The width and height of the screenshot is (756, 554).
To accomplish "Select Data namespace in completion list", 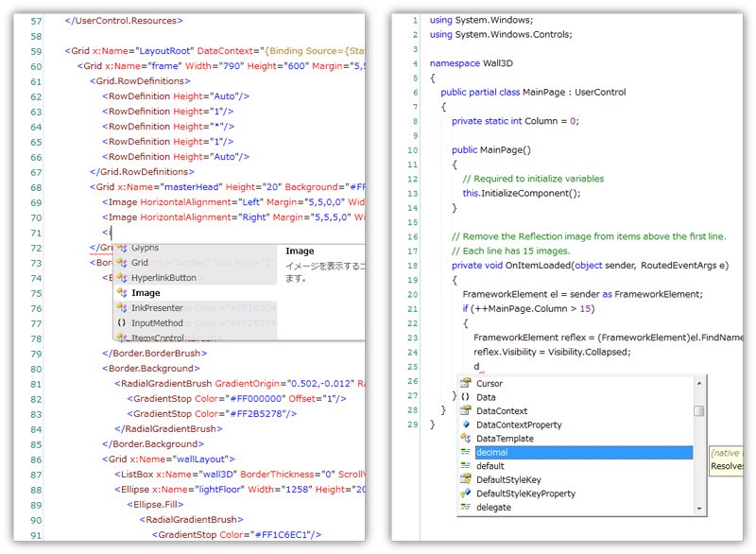I will tap(486, 397).
